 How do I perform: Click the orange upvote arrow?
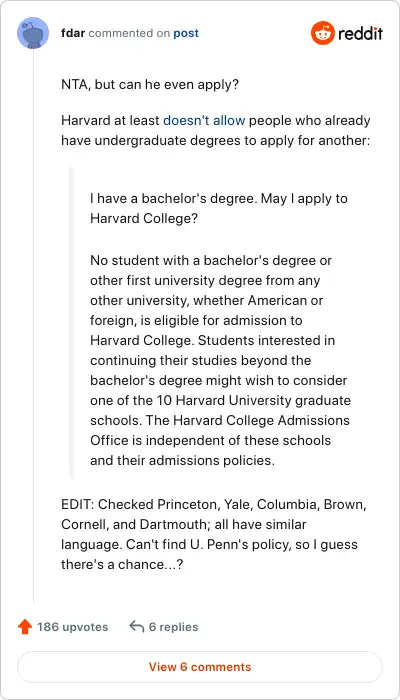(25, 627)
